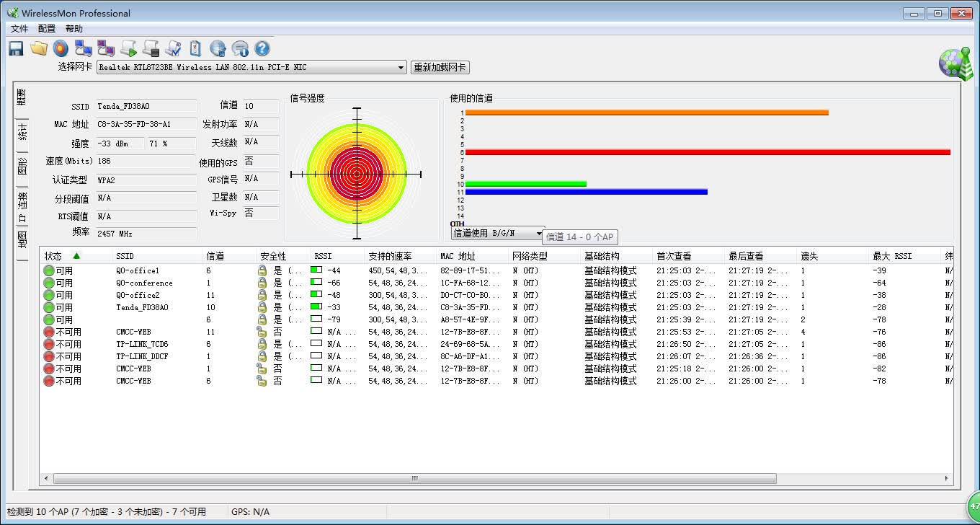Click the save floppy disk toolbar icon
Image resolution: width=980 pixels, height=525 pixels.
[16, 48]
